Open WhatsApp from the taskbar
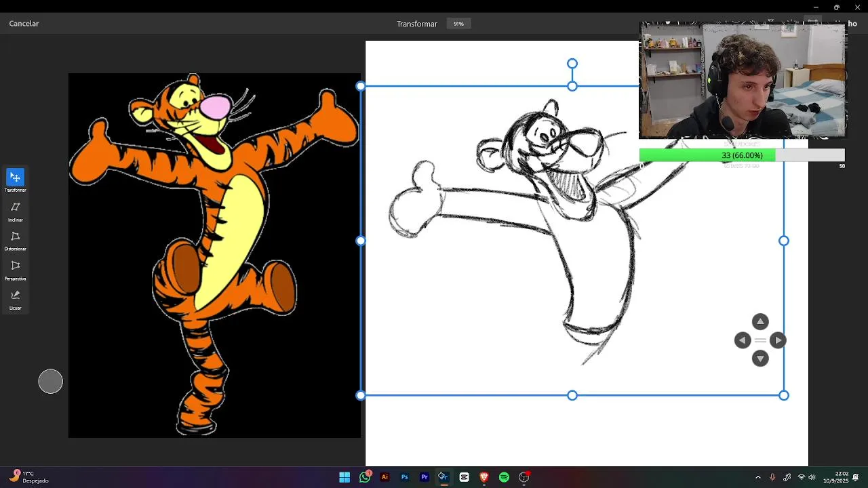 [365, 477]
